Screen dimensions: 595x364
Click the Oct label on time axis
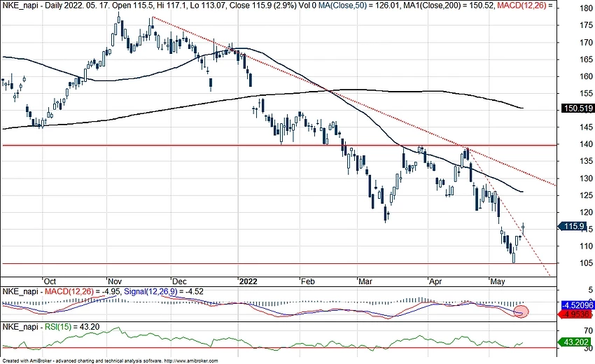pos(49,281)
